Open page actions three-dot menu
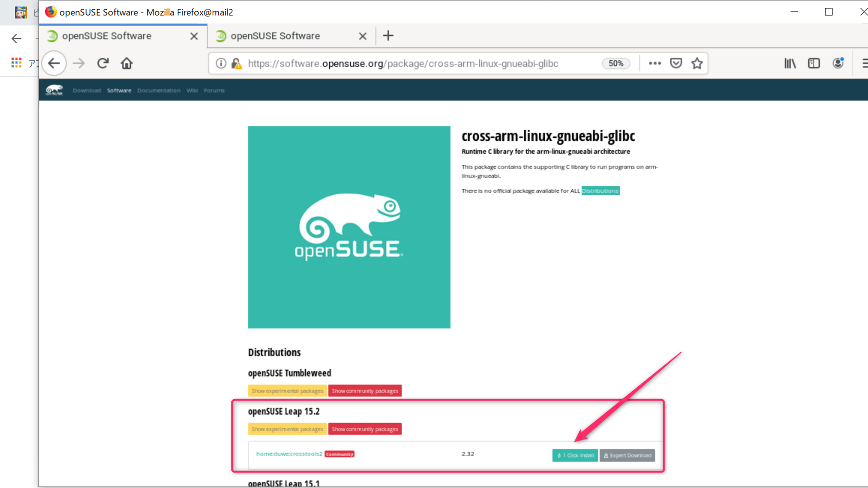The image size is (868, 488). coord(655,63)
